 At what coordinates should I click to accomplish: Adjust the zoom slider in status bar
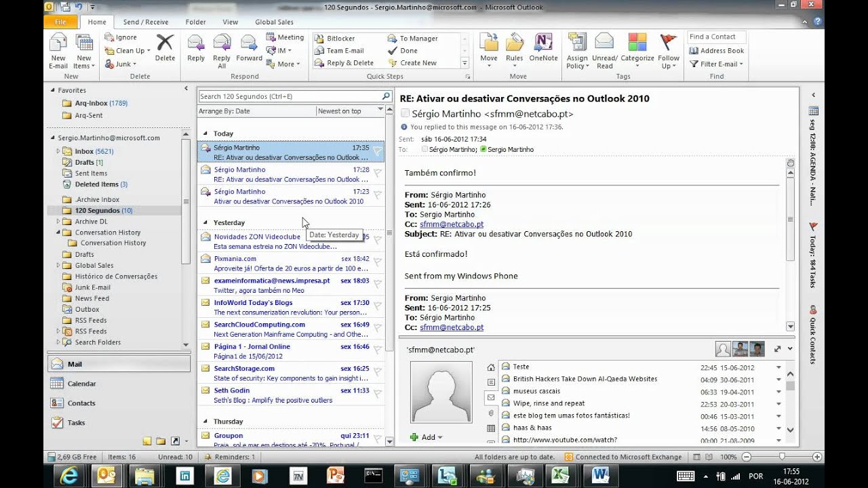coord(781,457)
